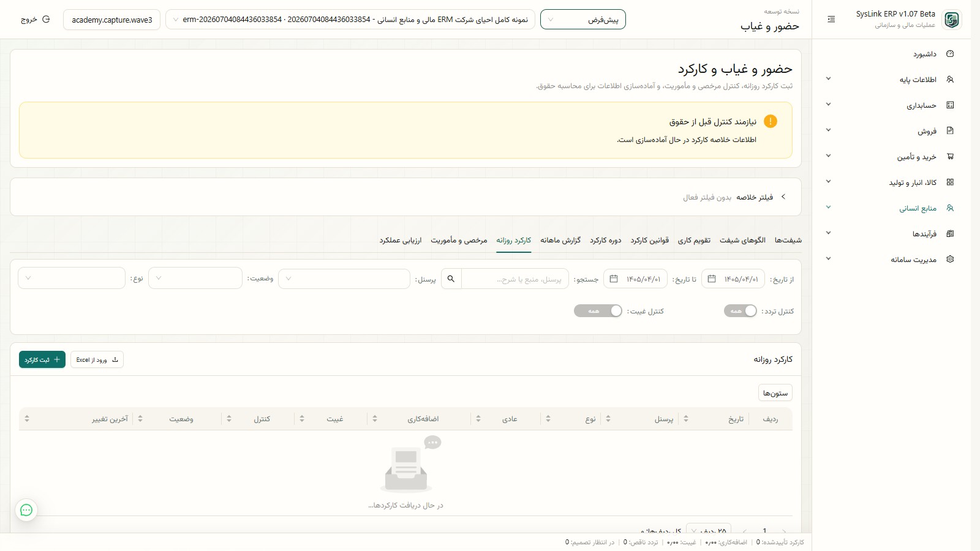Expand فرآیندها menu chevron

pos(828,233)
